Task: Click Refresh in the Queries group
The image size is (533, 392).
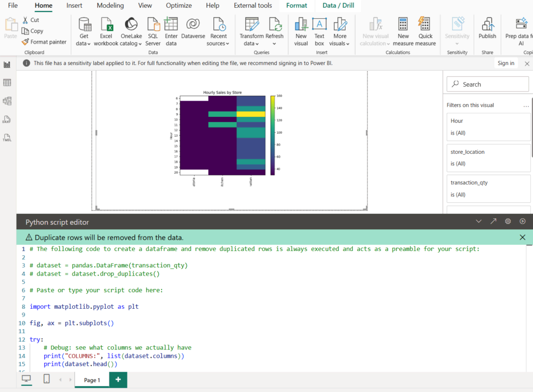Action: click(x=275, y=31)
